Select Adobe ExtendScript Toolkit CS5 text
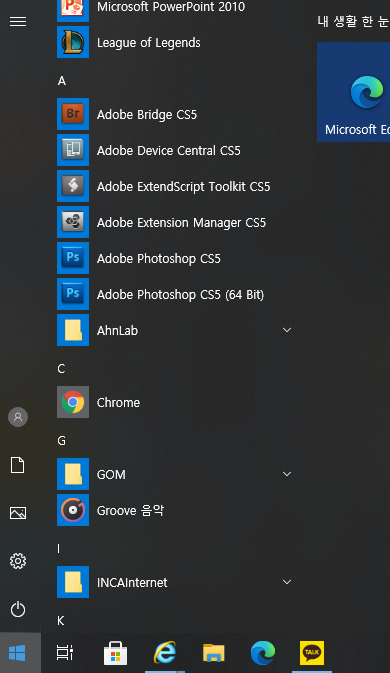Viewport: 390px width, 673px height. 184,187
